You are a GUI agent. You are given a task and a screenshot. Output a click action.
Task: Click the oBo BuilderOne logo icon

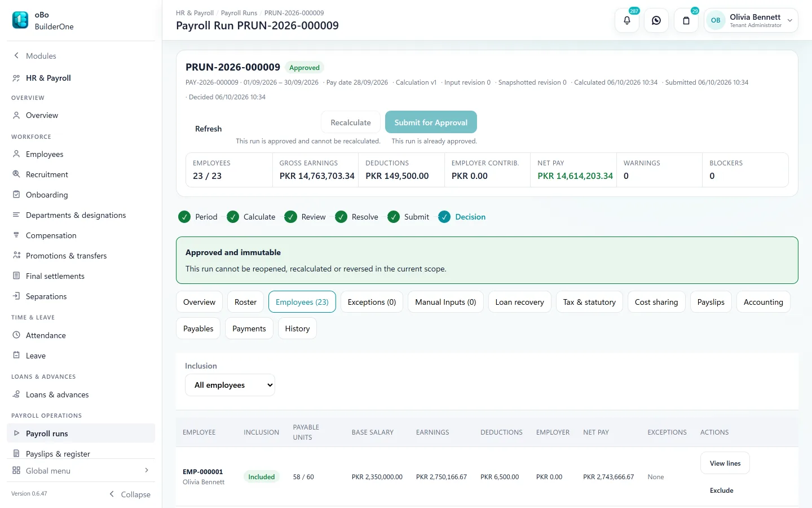point(20,20)
